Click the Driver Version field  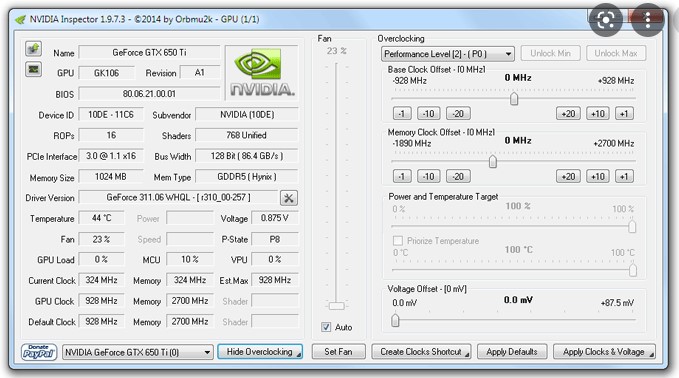[x=178, y=197]
